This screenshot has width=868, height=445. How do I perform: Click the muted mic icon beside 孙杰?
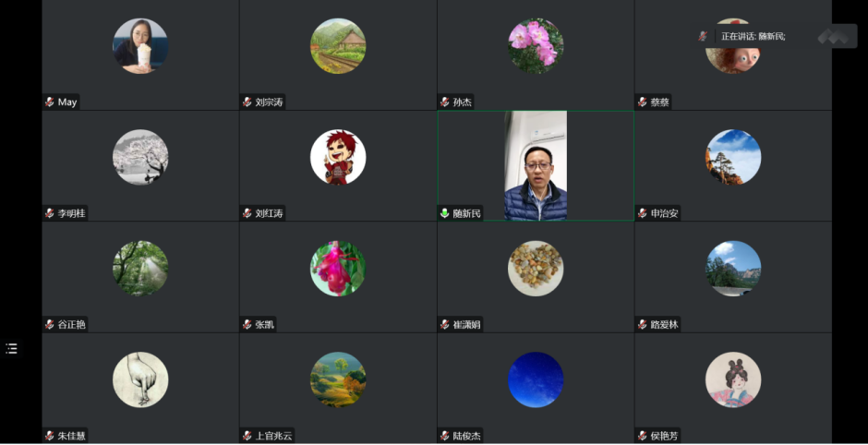click(444, 102)
